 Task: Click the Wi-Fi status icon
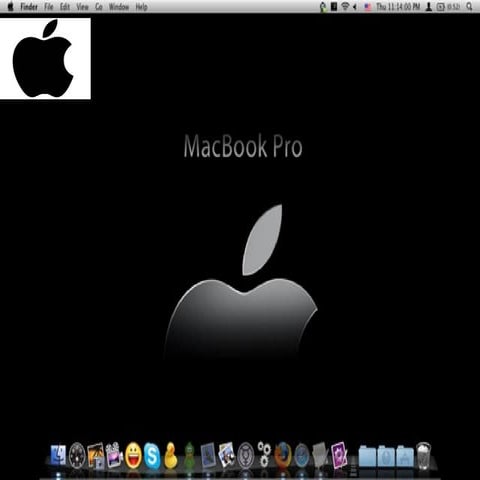tap(345, 7)
